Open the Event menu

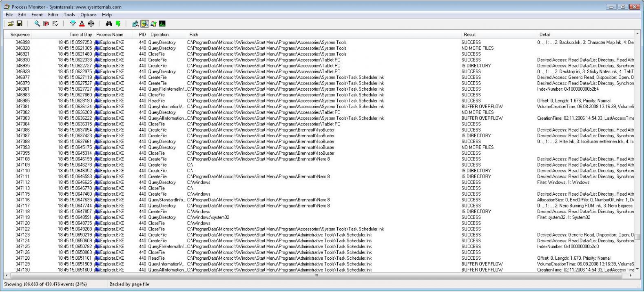[x=37, y=15]
